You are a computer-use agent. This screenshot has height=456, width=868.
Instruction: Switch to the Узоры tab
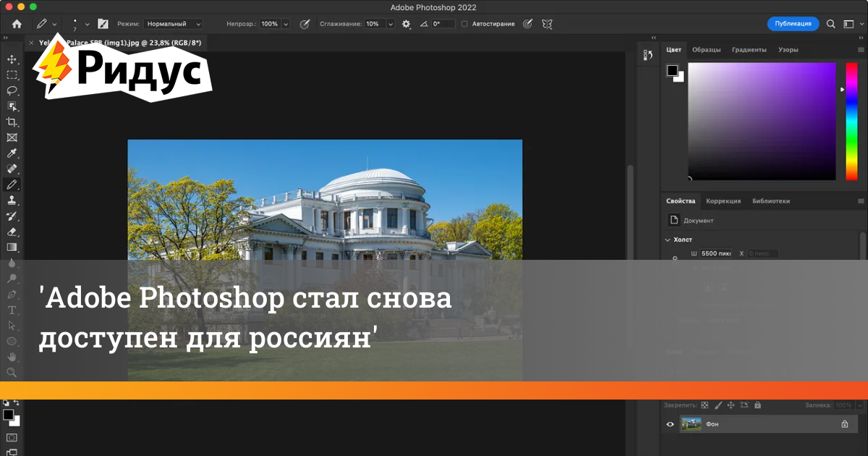click(x=788, y=50)
